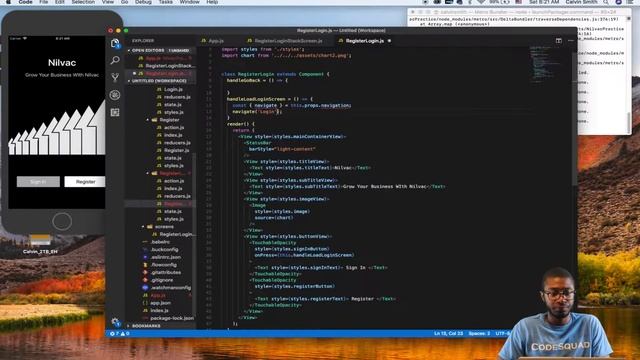Open the Extensions view in activity bar
The width and height of the screenshot is (640, 360).
(x=115, y=112)
